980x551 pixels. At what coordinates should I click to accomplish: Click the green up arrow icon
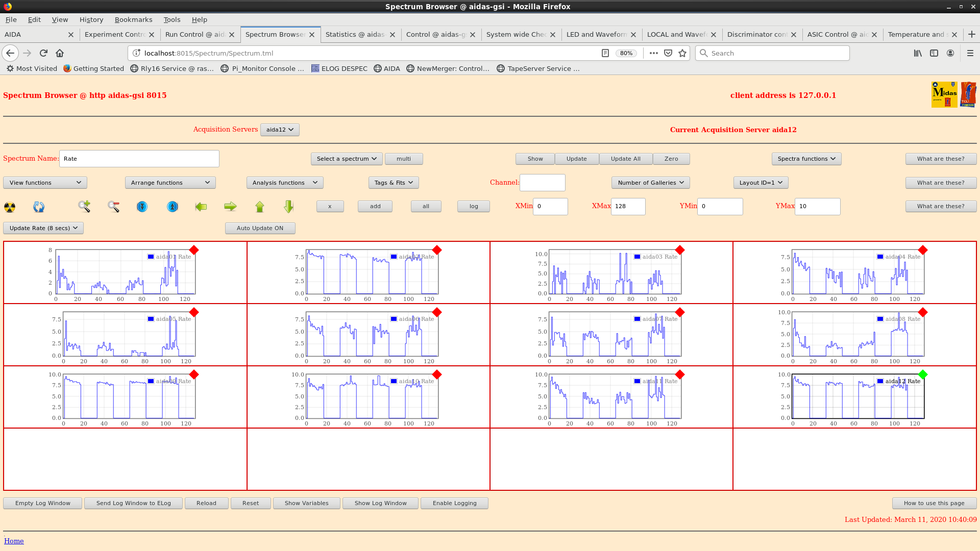(x=260, y=207)
